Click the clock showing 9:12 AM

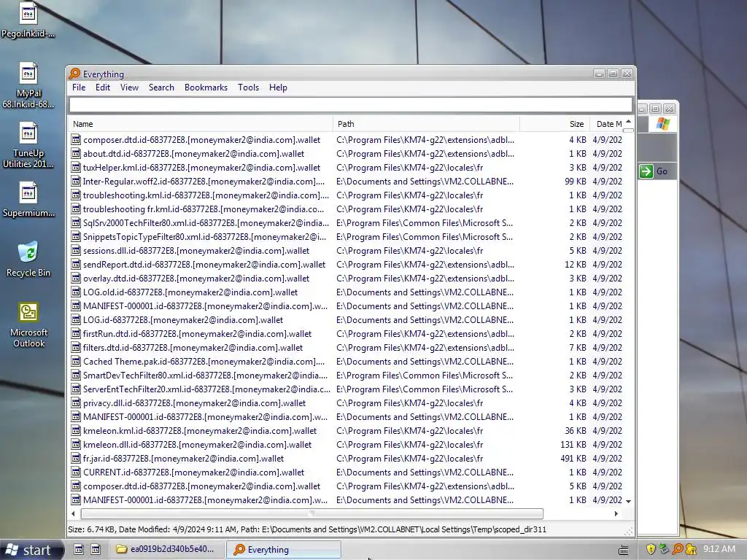(x=719, y=550)
